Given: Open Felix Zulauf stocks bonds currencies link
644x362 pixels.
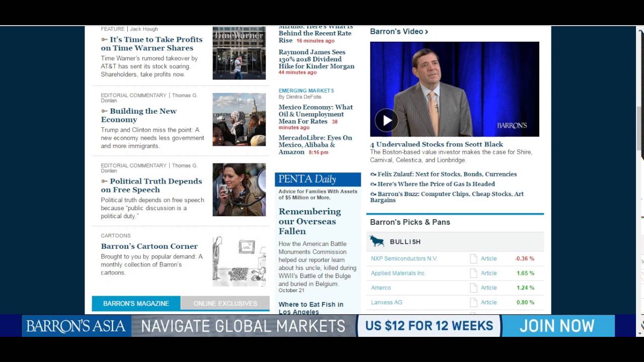Looking at the screenshot, I should click(x=447, y=174).
